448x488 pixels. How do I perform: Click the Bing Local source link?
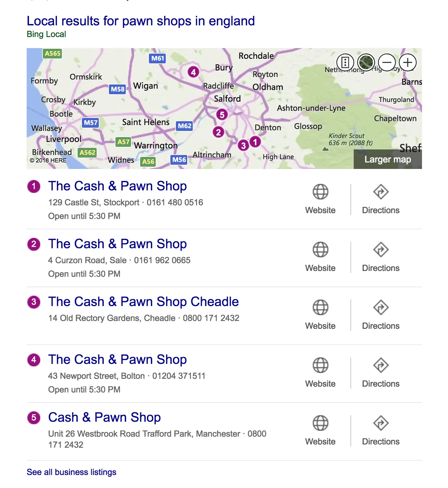tap(46, 34)
